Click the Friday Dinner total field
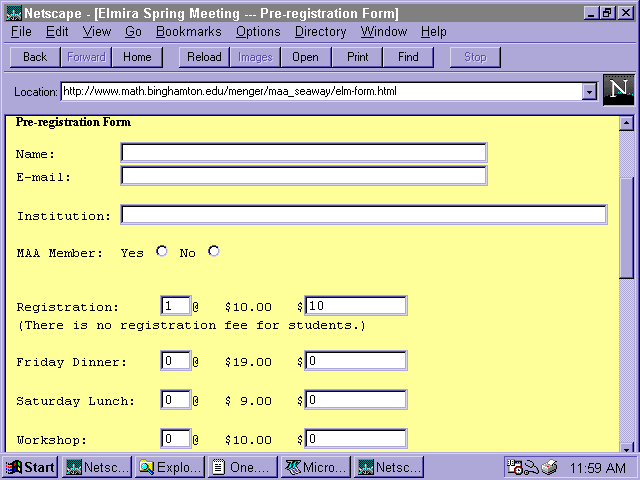The width and height of the screenshot is (640, 480). (356, 361)
